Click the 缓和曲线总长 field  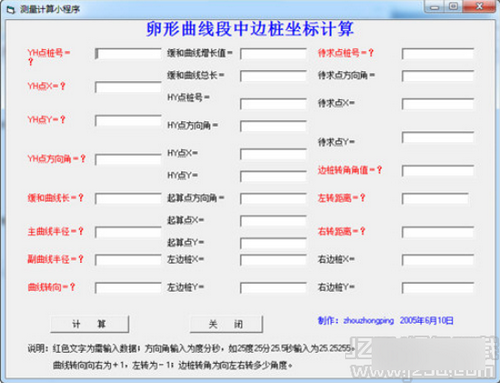point(273,76)
